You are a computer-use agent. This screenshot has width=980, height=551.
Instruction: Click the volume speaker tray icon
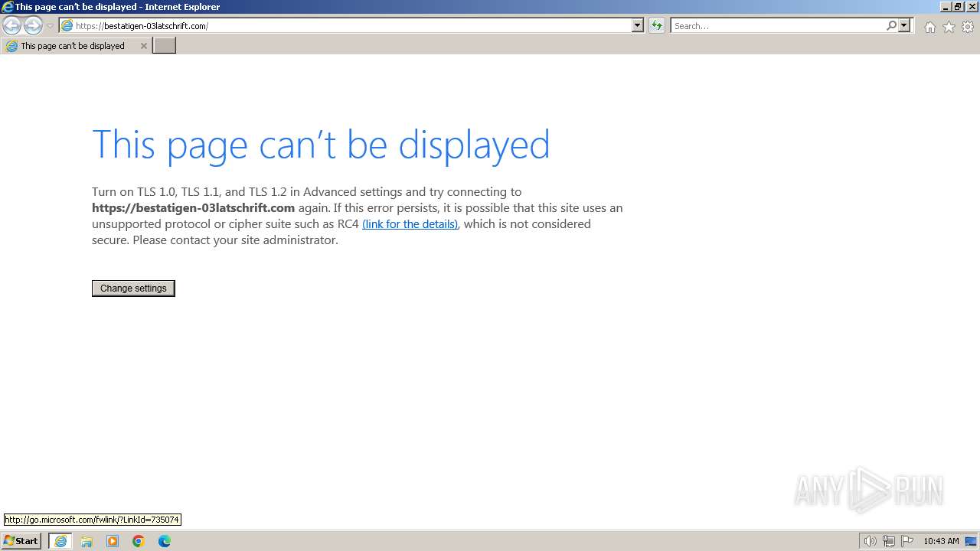[870, 541]
